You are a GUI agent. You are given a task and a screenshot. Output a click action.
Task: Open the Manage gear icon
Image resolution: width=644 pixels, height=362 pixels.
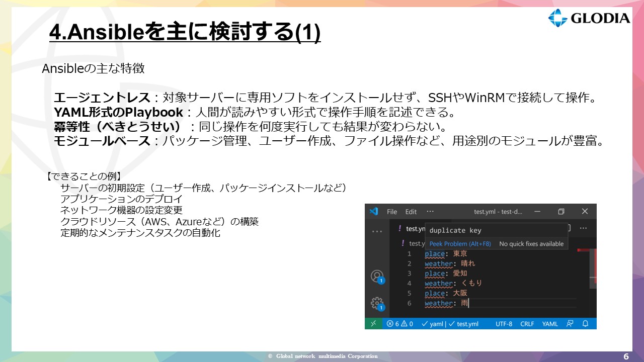[377, 303]
